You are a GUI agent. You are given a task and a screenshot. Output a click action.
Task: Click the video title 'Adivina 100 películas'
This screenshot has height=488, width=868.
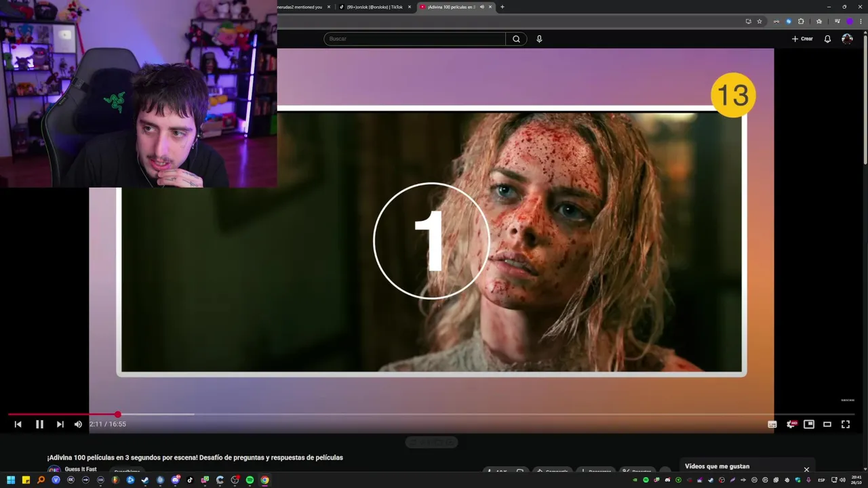pyautogui.click(x=195, y=457)
